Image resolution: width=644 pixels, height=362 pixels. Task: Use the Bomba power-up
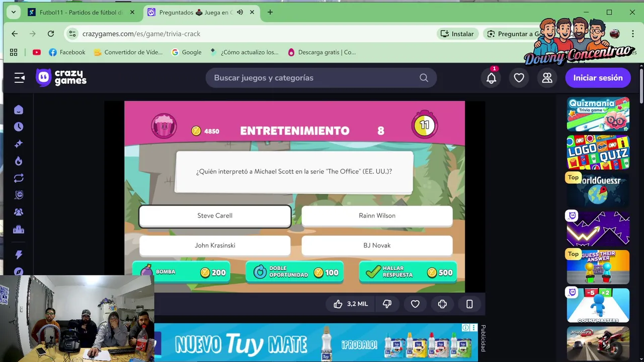coord(182,272)
